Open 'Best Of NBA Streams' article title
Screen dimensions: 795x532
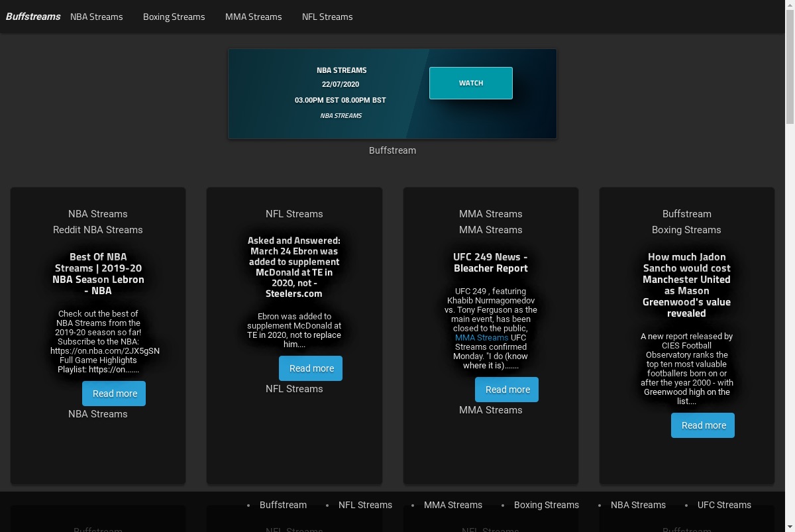[98, 274]
